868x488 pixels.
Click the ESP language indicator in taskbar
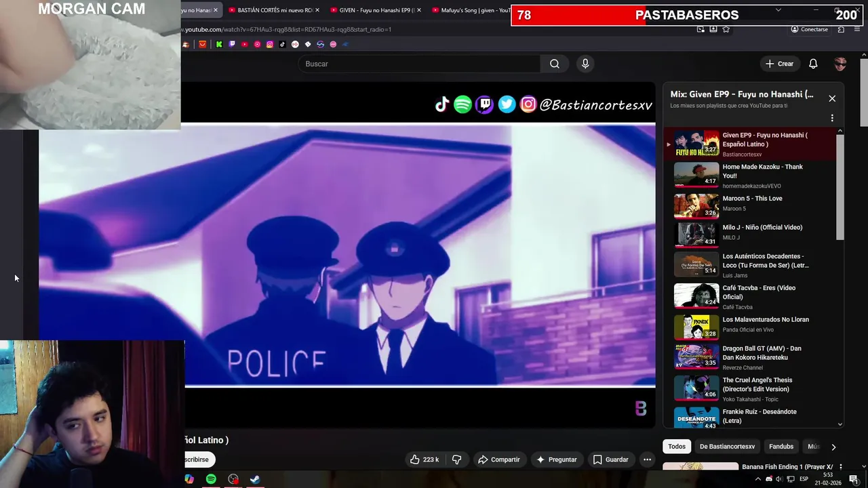click(804, 479)
